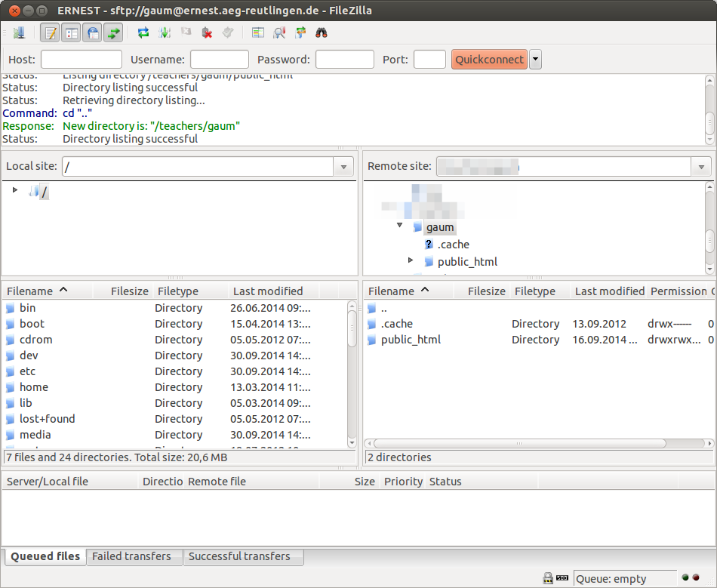
Task: Open the Quickconnect history dropdown
Action: (x=535, y=59)
